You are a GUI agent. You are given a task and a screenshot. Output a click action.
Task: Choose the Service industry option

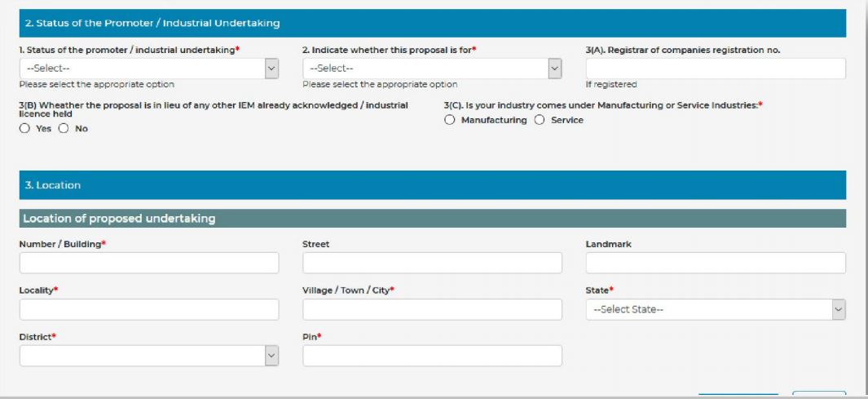[538, 121]
